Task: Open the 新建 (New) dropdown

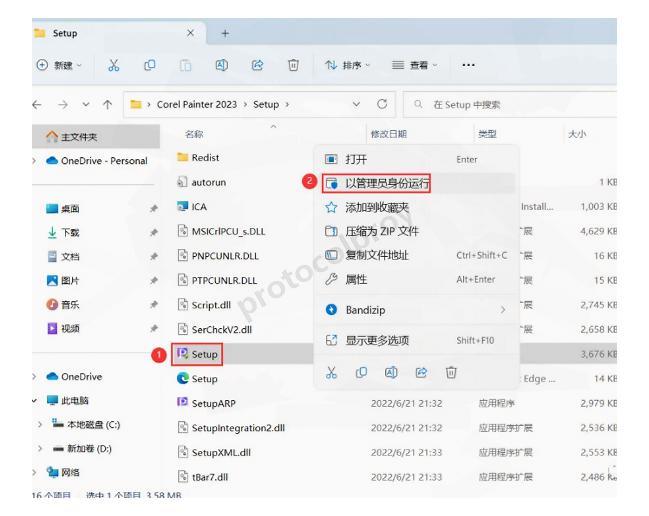Action: click(x=59, y=65)
